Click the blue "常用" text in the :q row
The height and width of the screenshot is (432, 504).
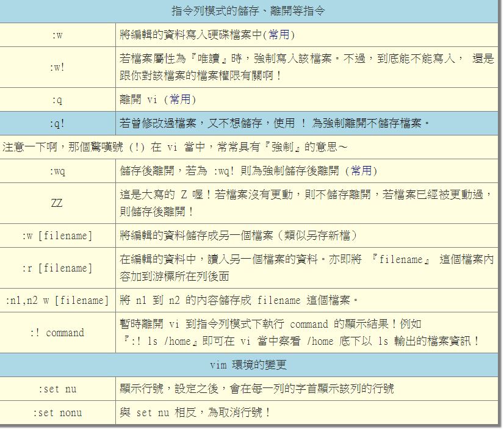point(181,99)
